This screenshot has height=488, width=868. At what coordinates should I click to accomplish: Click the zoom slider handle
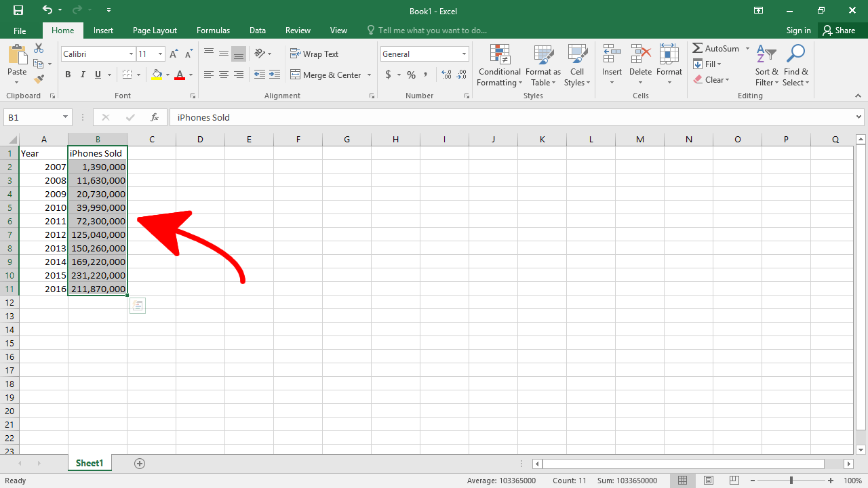pos(791,481)
